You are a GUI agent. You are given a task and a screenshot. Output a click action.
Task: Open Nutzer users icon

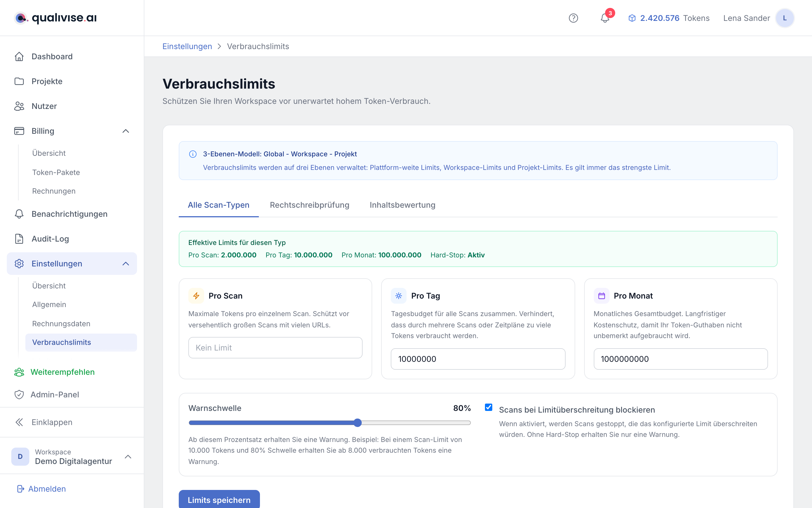(x=19, y=106)
